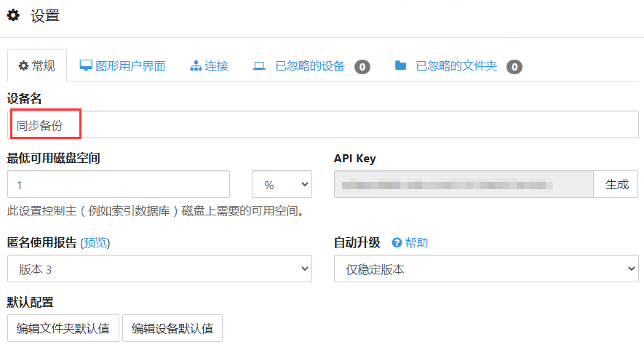Expand the 仅稳定版本 upgrade dropdown
The width and height of the screenshot is (644, 358).
point(485,269)
